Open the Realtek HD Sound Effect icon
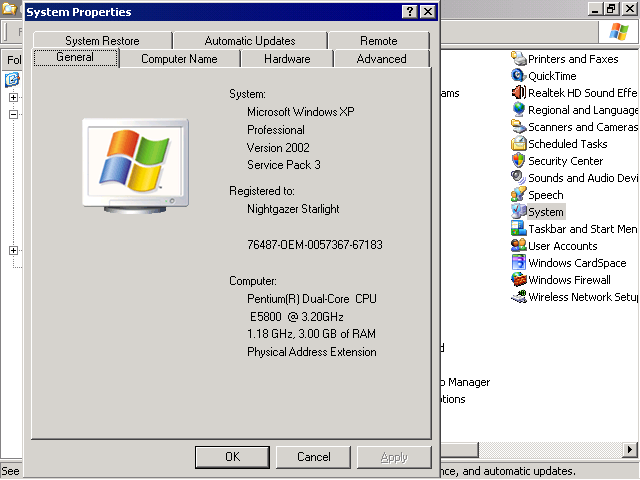Viewport: 640px width, 480px height. (519, 93)
